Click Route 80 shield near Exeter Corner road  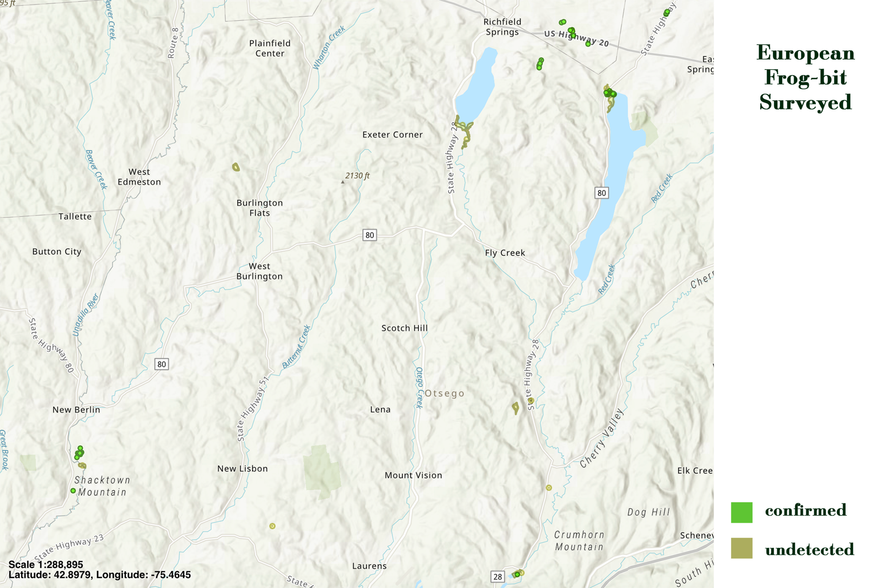369,235
